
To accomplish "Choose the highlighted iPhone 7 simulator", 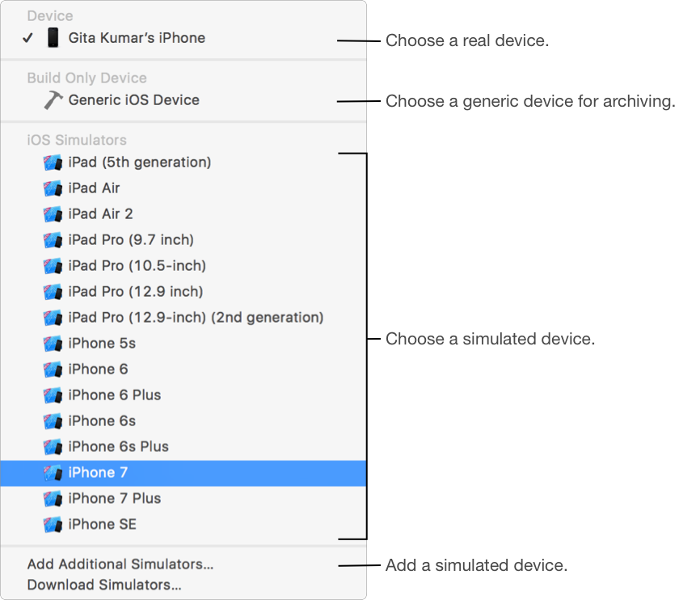I will (99, 473).
